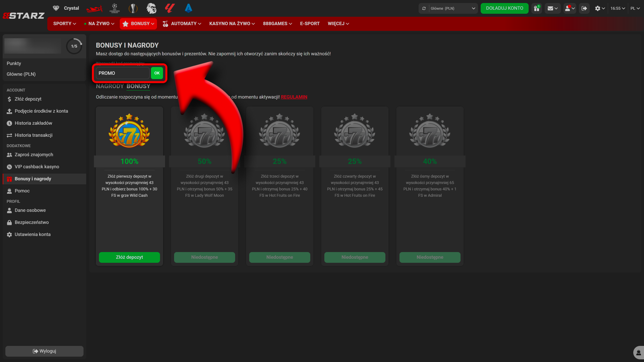This screenshot has width=644, height=362.
Task: Click the DOŁADUJ KONTO button
Action: 504,8
